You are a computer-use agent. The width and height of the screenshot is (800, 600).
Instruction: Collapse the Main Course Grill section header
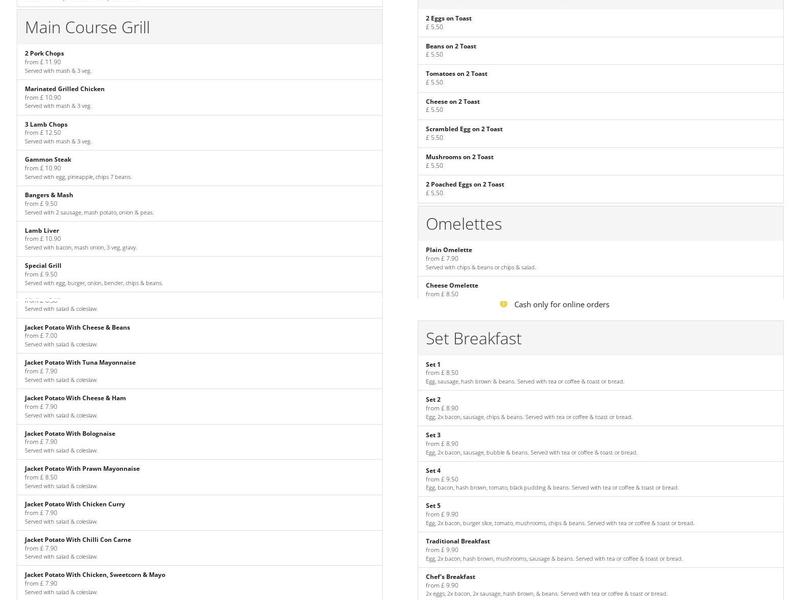pyautogui.click(x=199, y=27)
